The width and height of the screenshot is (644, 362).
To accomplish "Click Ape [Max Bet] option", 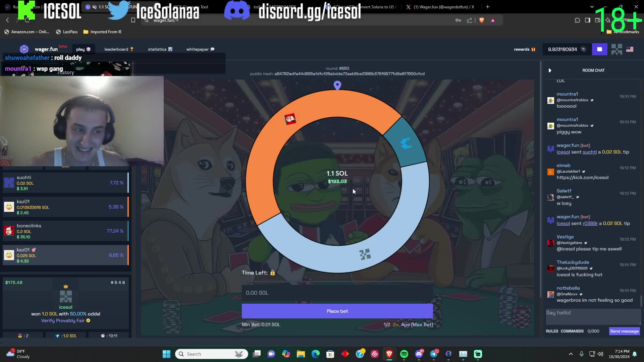I will pos(417,324).
